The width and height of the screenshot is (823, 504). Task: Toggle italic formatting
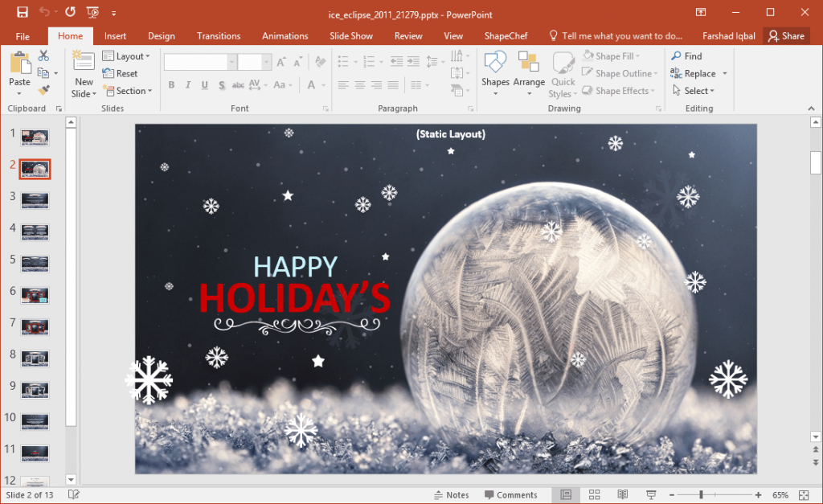pyautogui.click(x=187, y=84)
